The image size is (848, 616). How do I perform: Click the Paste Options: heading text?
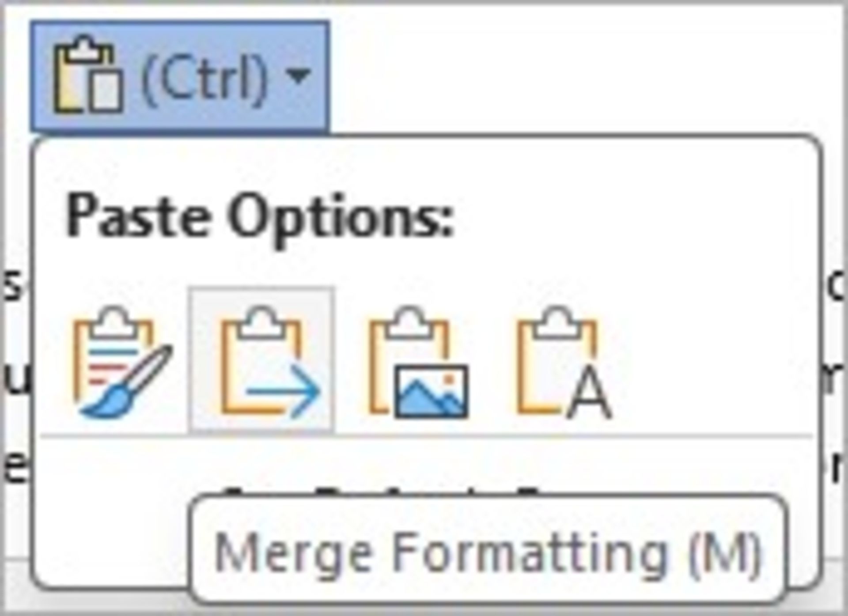[260, 219]
